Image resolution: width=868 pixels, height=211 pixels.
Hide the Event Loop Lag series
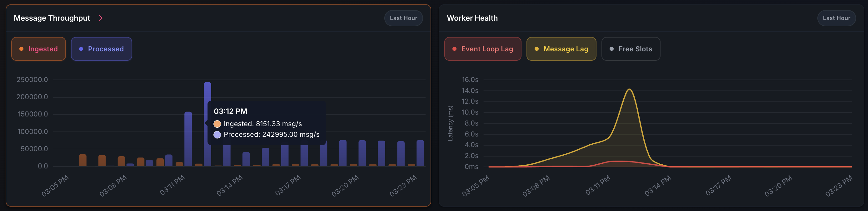tap(482, 49)
